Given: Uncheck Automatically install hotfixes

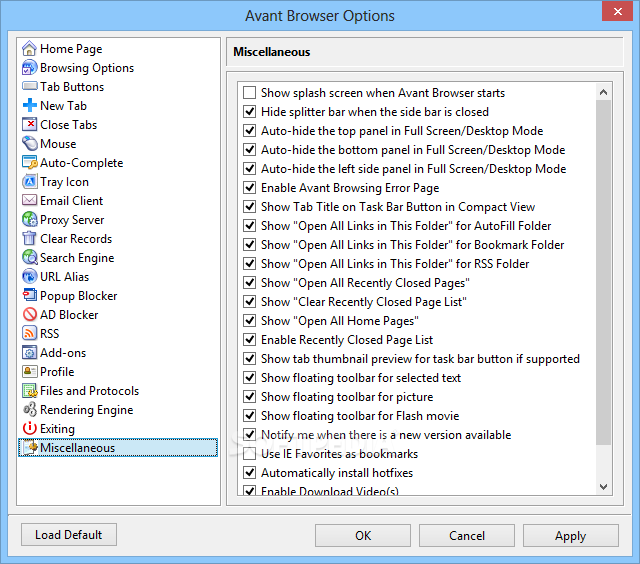Looking at the screenshot, I should [249, 472].
